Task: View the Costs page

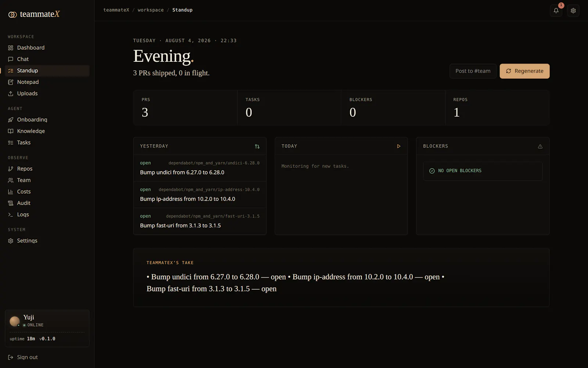Action: point(47,191)
